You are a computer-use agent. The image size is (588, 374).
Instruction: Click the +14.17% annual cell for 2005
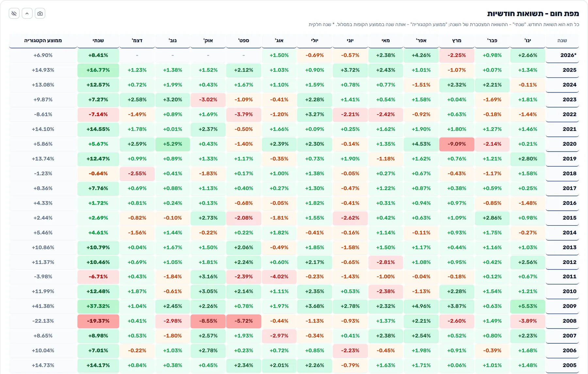coord(98,366)
